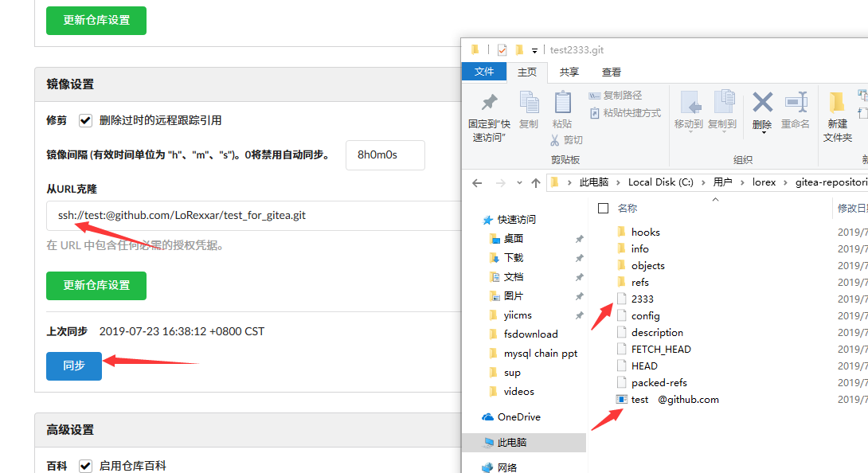Click the Copy icon in ribbon
868x473 pixels.
[x=529, y=103]
